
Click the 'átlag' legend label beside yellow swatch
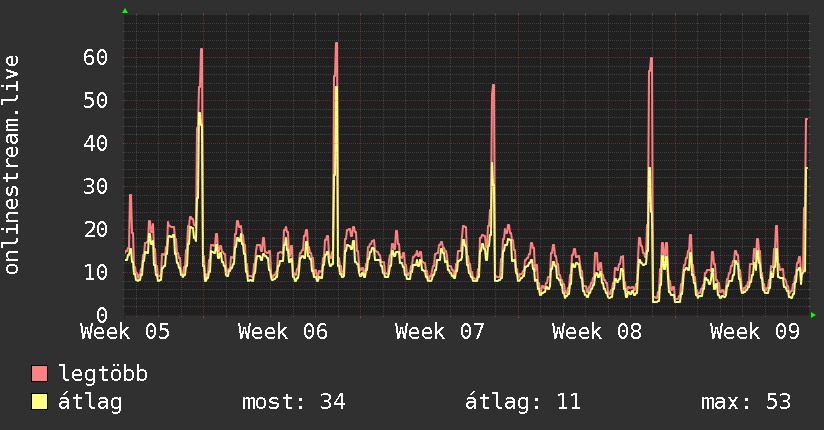coord(90,402)
